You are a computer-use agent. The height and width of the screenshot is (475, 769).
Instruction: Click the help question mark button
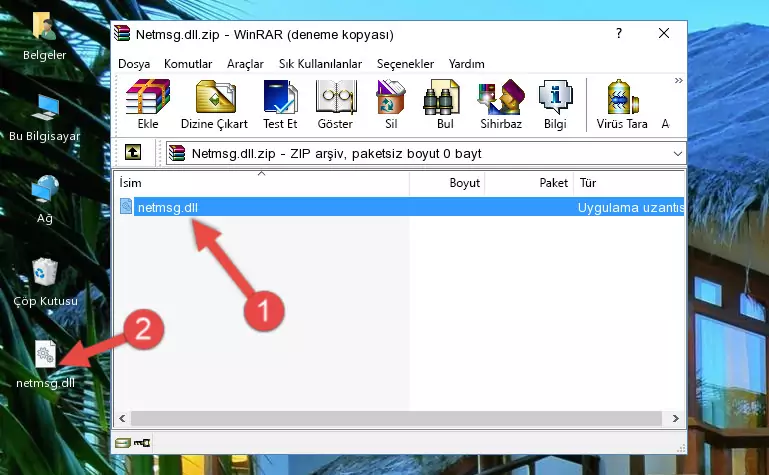(619, 33)
